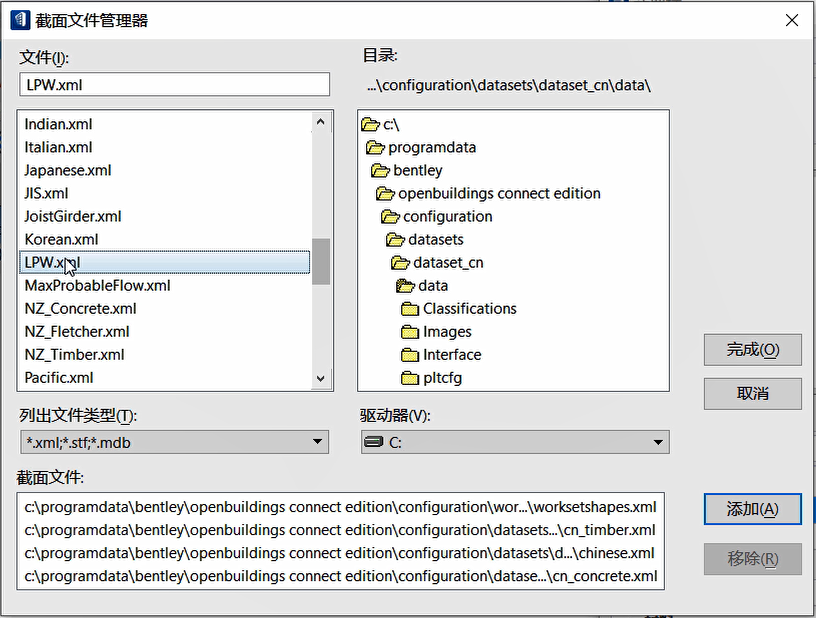
Task: Click the 取消 button
Action: click(753, 394)
